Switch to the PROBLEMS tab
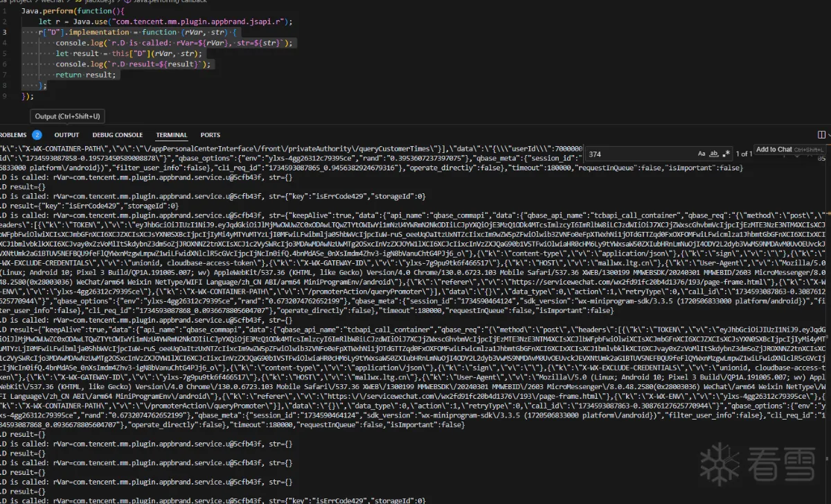This screenshot has height=504, width=831. click(x=12, y=135)
